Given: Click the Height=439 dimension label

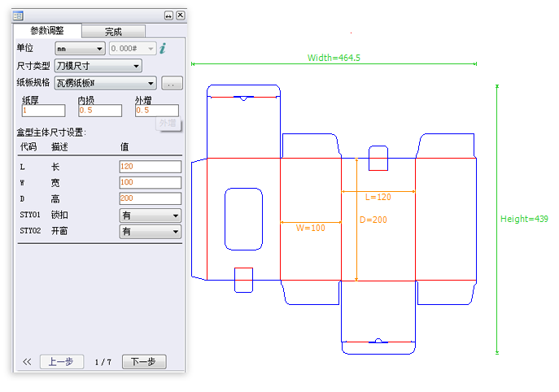Looking at the screenshot, I should coord(524,219).
